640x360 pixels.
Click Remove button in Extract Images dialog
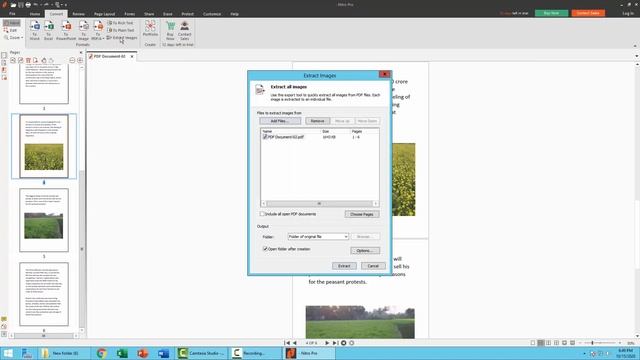tap(318, 121)
